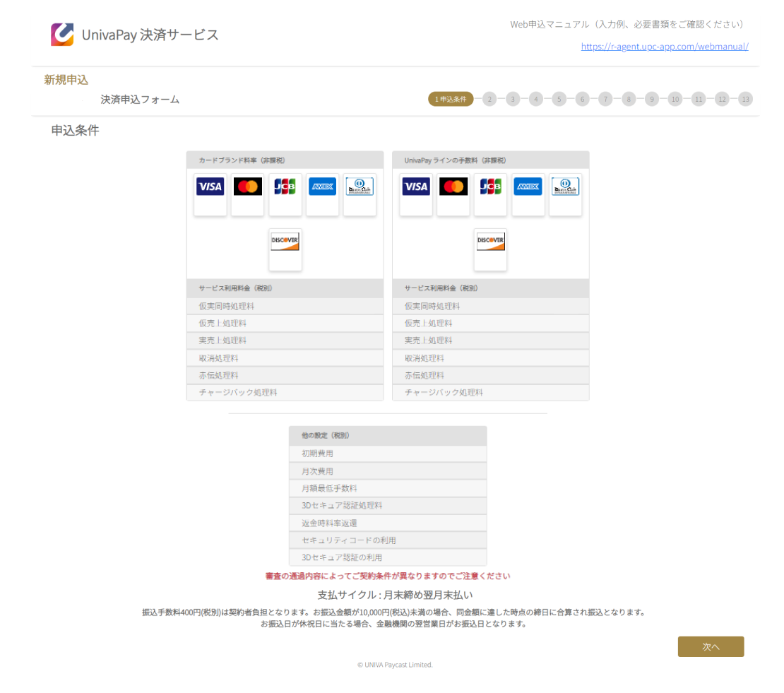This screenshot has height=693, width=784.
Task: Click the 決済申込フォーム title
Action: (x=140, y=100)
